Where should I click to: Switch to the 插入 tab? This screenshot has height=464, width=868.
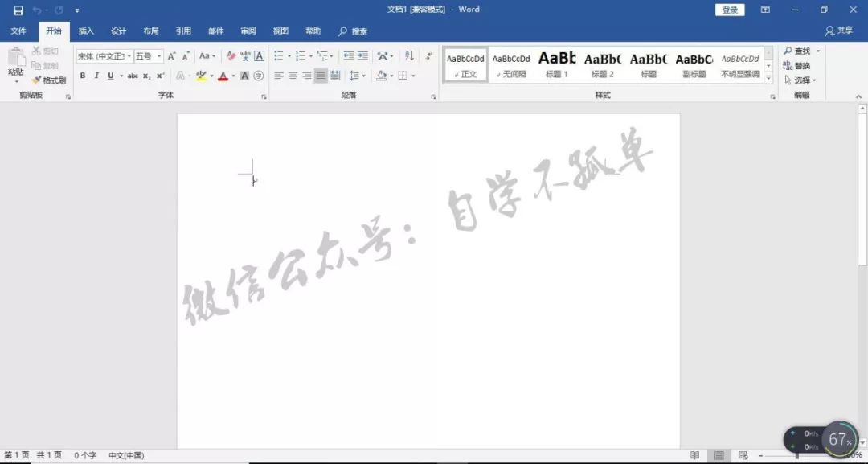(x=86, y=31)
